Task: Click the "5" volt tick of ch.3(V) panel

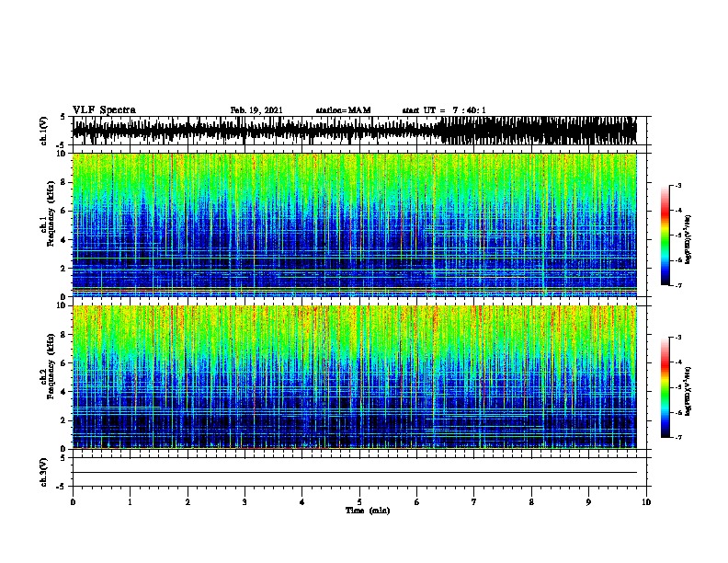Action: pos(63,458)
